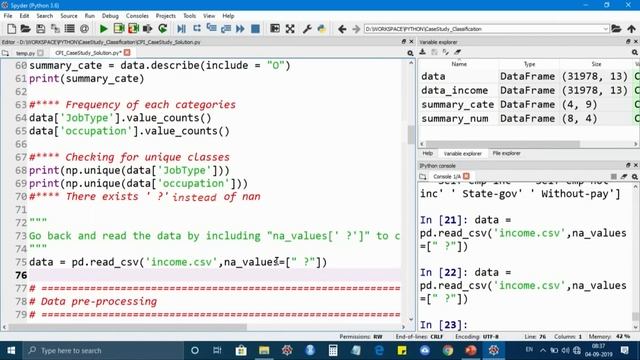The width and height of the screenshot is (640, 360).
Task: Sort variables by Type column header
Action: click(x=529, y=64)
